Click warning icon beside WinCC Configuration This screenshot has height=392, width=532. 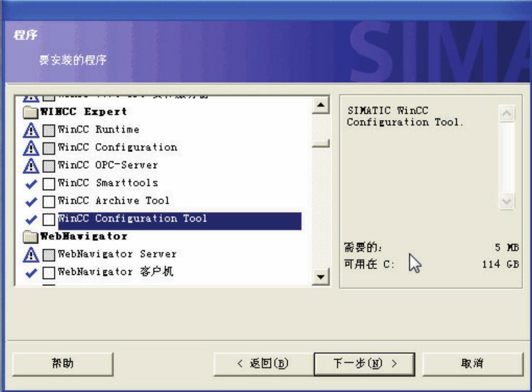click(x=31, y=148)
